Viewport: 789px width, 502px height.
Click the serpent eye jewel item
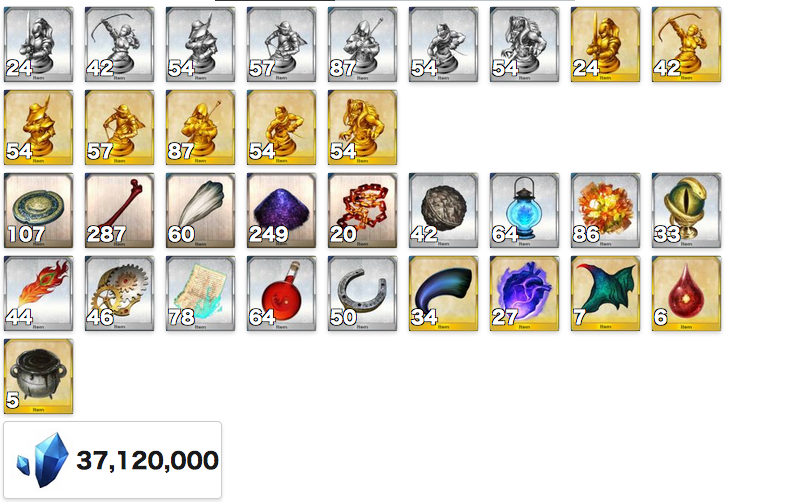click(x=686, y=210)
